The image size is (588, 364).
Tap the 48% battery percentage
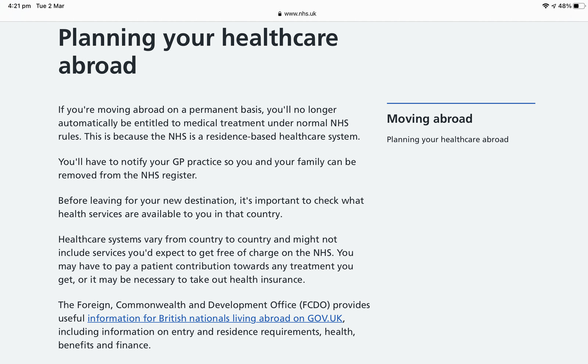point(564,6)
